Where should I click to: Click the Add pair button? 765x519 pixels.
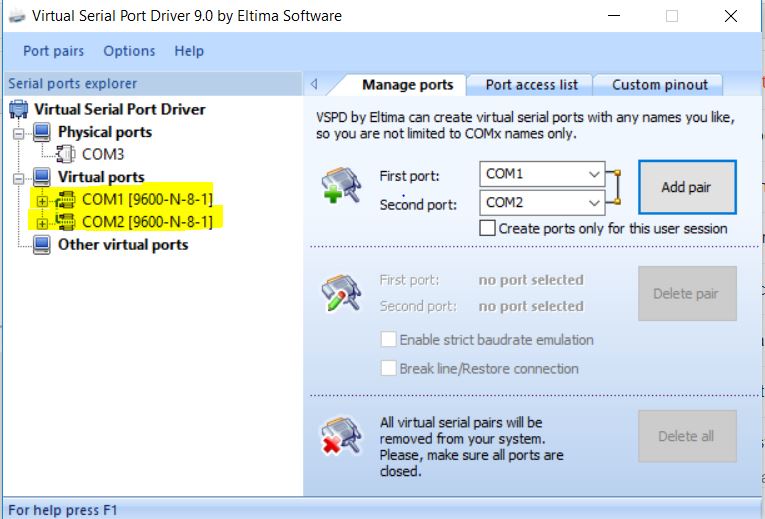tap(687, 187)
